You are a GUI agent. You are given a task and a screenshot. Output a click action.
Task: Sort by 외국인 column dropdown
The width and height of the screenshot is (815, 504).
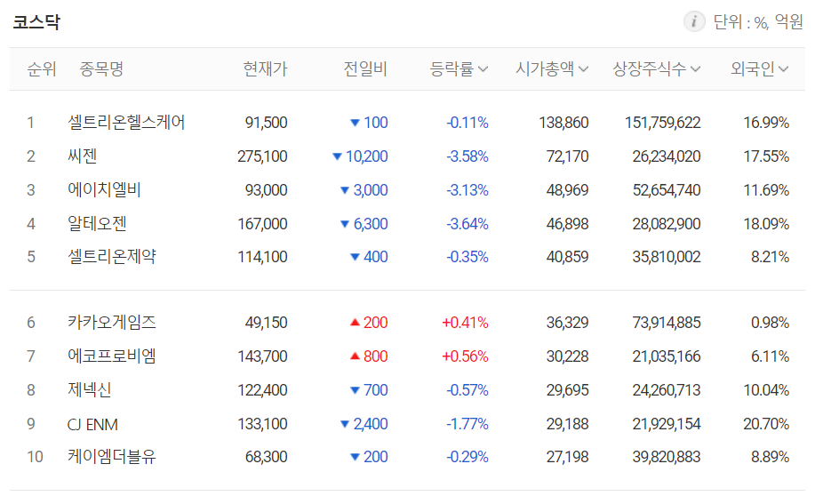pyautogui.click(x=759, y=68)
